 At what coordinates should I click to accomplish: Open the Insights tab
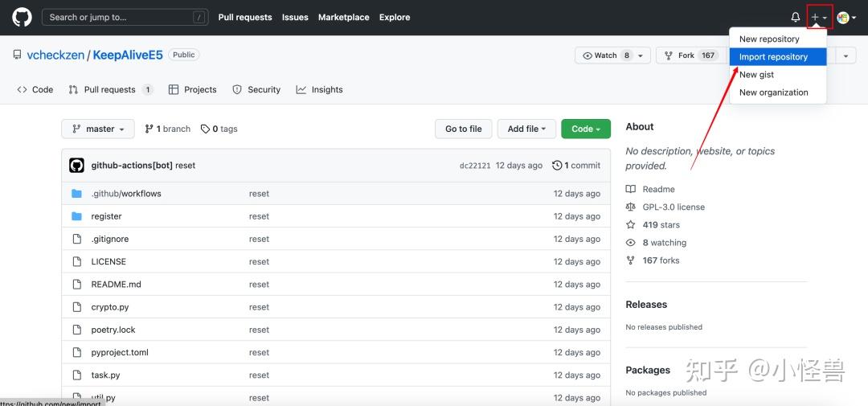319,90
